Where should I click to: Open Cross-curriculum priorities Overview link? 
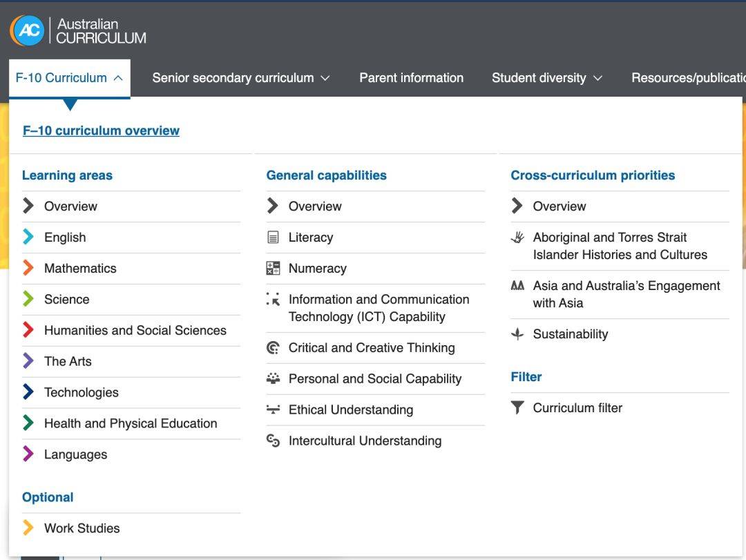(x=559, y=206)
